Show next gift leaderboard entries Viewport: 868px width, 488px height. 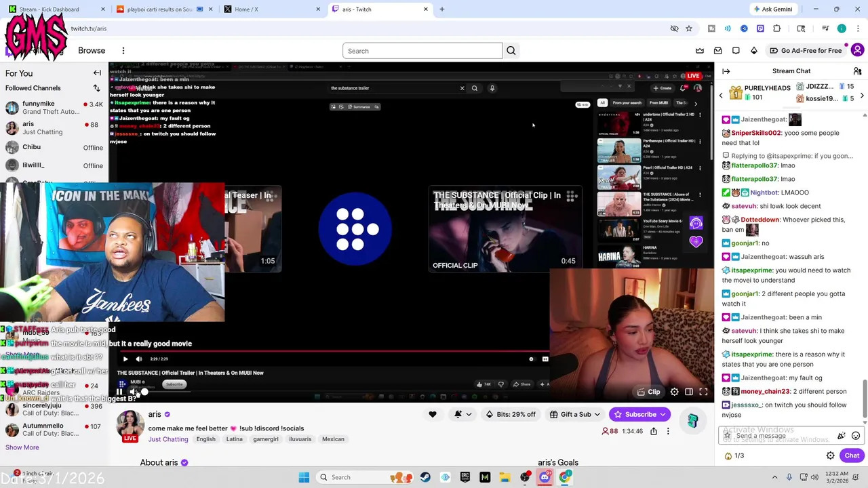click(862, 96)
